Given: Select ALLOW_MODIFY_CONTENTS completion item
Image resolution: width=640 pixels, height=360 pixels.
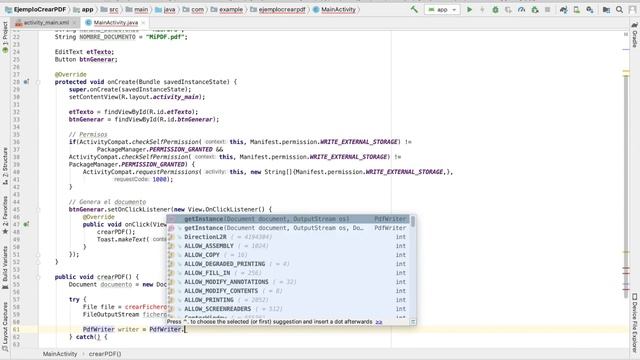Looking at the screenshot, I should pyautogui.click(x=288, y=291).
